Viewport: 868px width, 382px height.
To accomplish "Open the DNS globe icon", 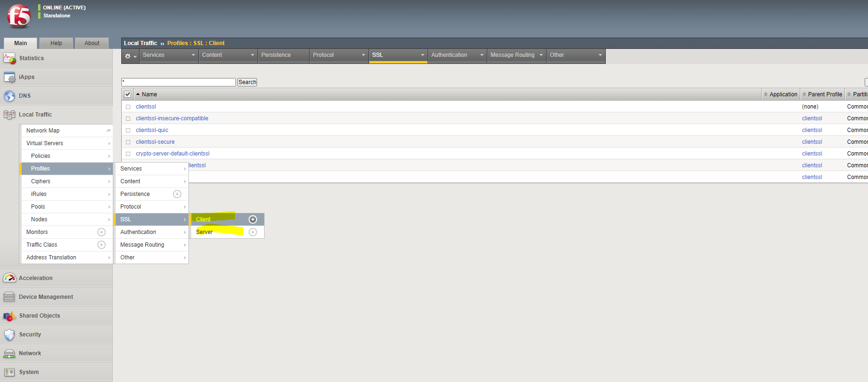I will 9,96.
